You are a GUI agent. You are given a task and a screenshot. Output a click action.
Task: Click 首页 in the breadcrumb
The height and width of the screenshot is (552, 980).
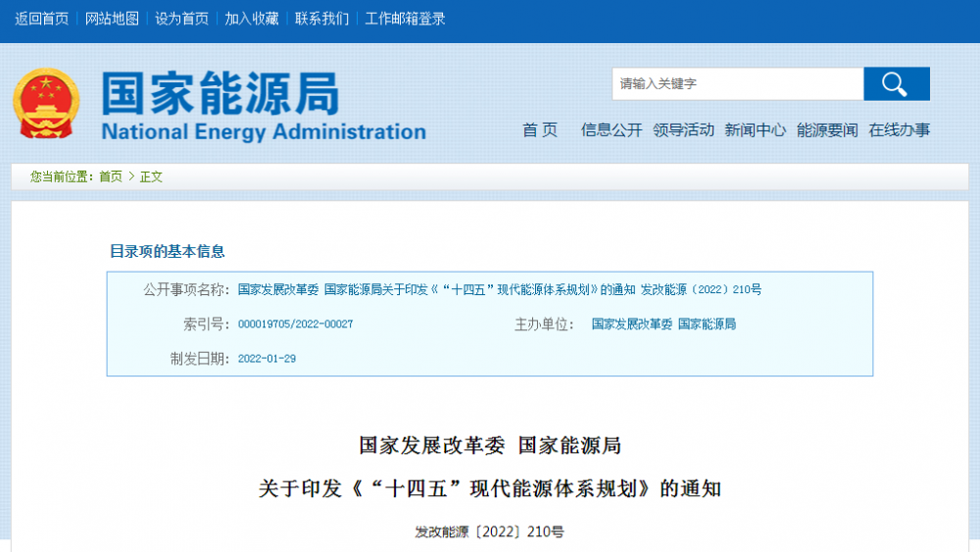tap(111, 176)
